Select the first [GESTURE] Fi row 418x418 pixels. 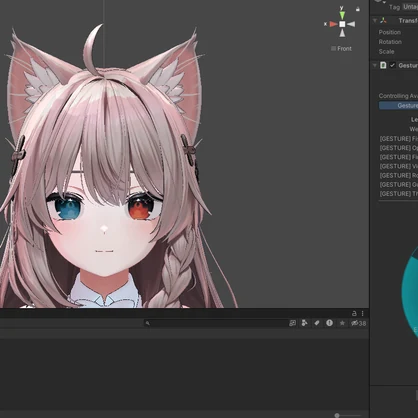(x=398, y=139)
